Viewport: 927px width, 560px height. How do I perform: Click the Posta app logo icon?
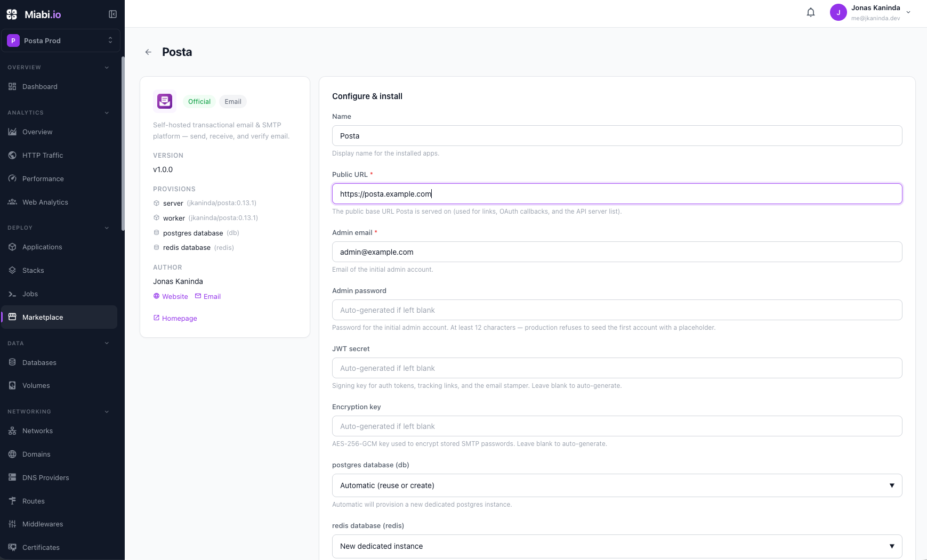165,101
